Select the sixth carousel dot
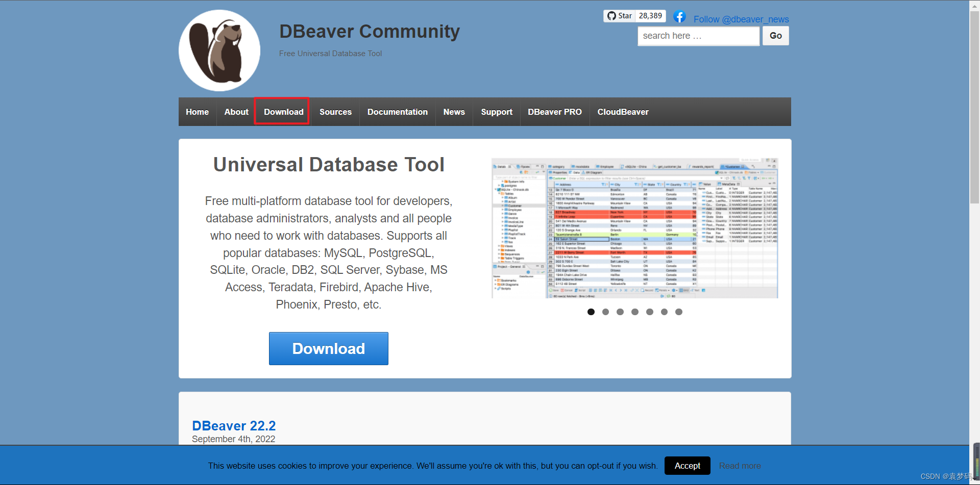This screenshot has height=485, width=980. pyautogui.click(x=664, y=312)
